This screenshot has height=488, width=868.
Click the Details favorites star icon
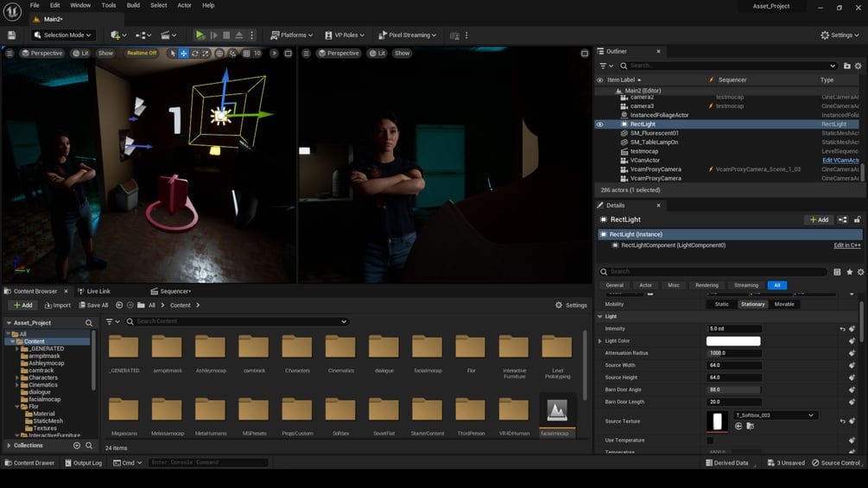(x=850, y=272)
